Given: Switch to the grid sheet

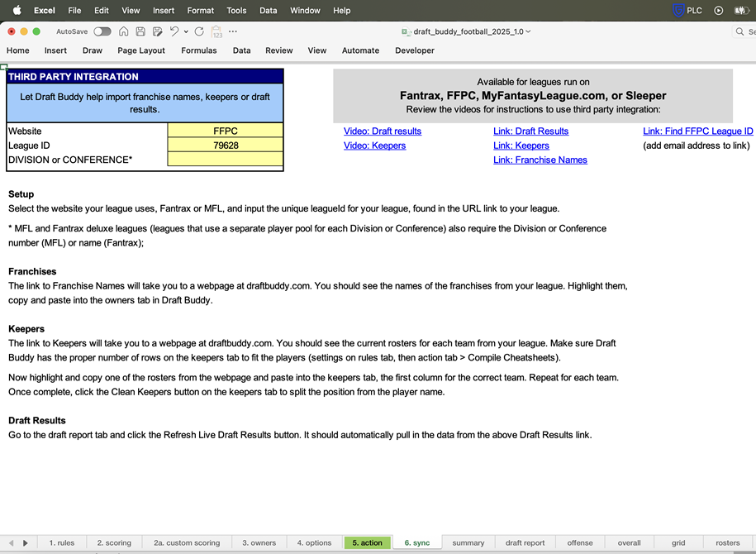Looking at the screenshot, I should pos(678,542).
